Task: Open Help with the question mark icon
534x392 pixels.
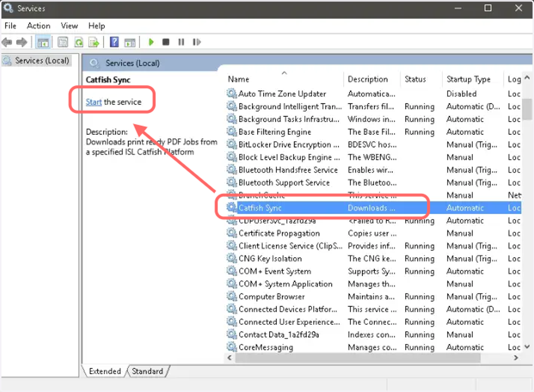Action: coord(114,42)
